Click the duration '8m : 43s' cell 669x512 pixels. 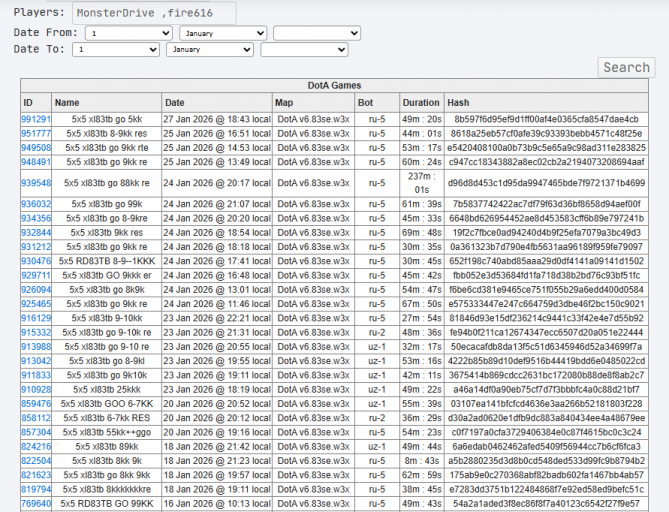point(422,461)
